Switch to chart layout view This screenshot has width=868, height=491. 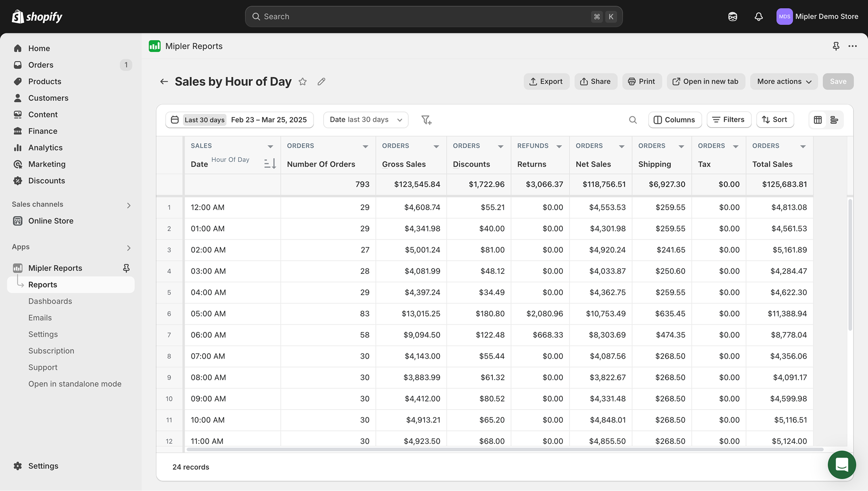click(834, 120)
